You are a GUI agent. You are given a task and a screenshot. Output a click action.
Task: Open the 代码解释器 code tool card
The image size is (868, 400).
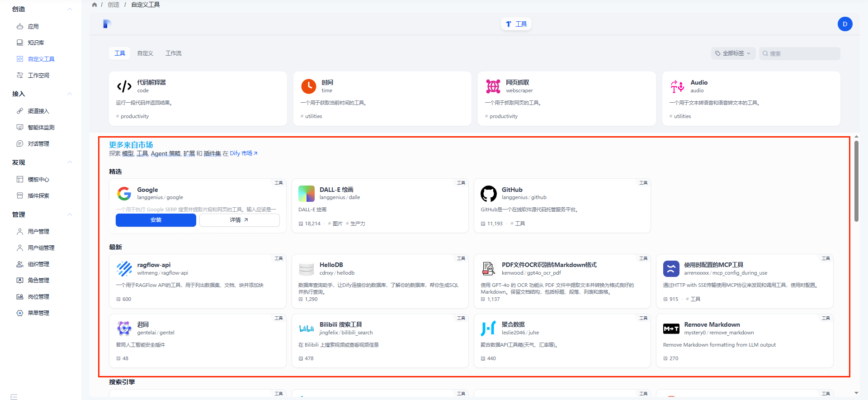198,99
